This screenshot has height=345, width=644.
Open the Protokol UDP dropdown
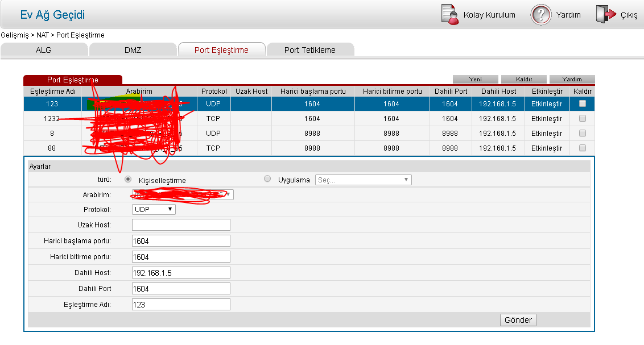click(x=154, y=209)
